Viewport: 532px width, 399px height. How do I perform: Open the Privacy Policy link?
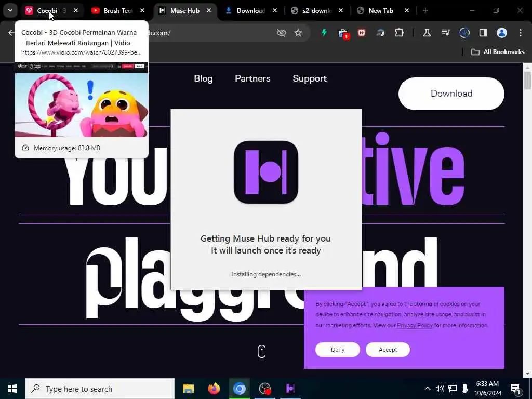(415, 325)
